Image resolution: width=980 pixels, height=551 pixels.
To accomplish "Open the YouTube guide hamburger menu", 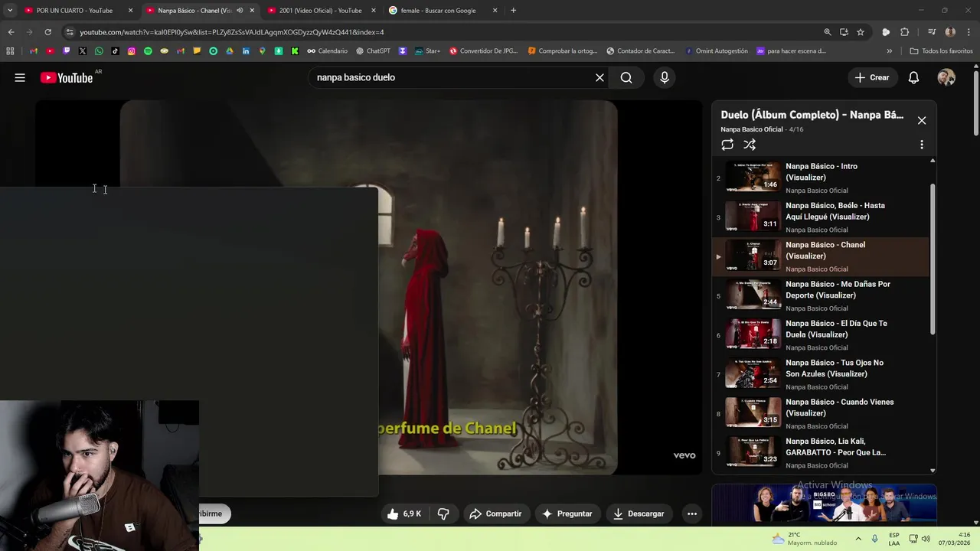I will (20, 77).
